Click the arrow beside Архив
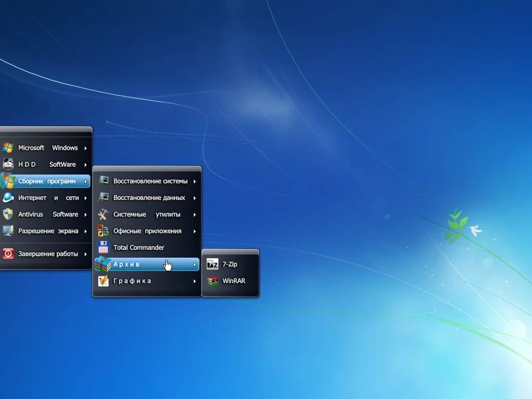This screenshot has height=399, width=532. pos(195,264)
